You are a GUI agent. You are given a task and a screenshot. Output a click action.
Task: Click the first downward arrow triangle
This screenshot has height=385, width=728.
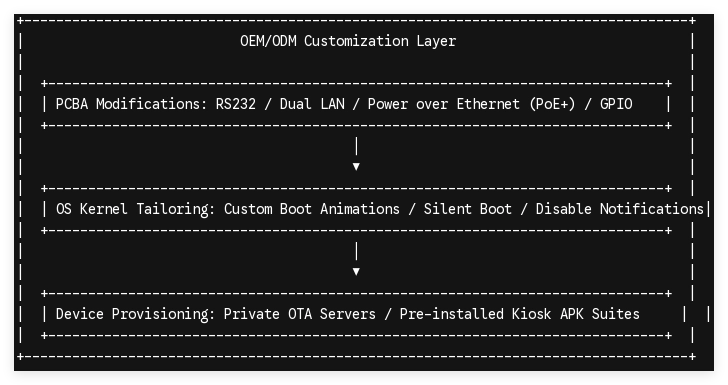pyautogui.click(x=356, y=166)
